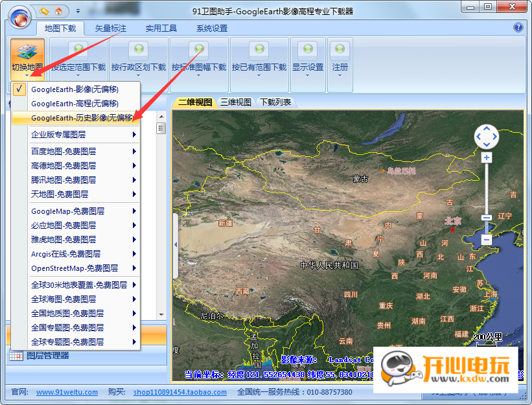Click the map zoom-in plus slider button

487,157
